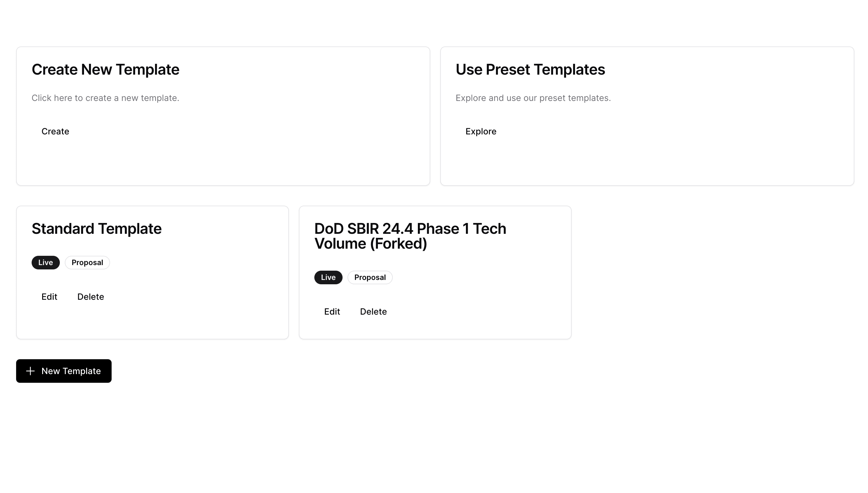Click the Live badge on Standard Template

(46, 263)
